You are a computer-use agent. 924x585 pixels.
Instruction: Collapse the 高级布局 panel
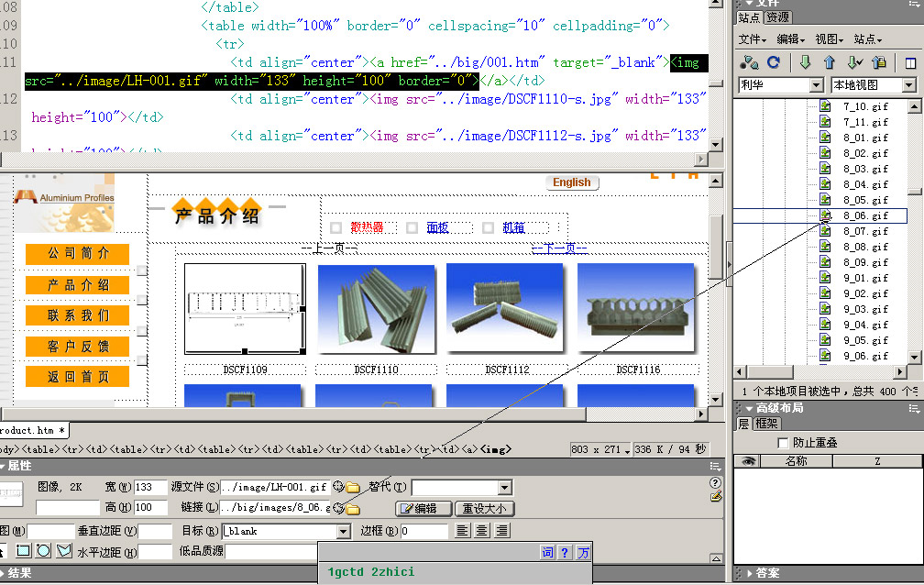(x=749, y=408)
